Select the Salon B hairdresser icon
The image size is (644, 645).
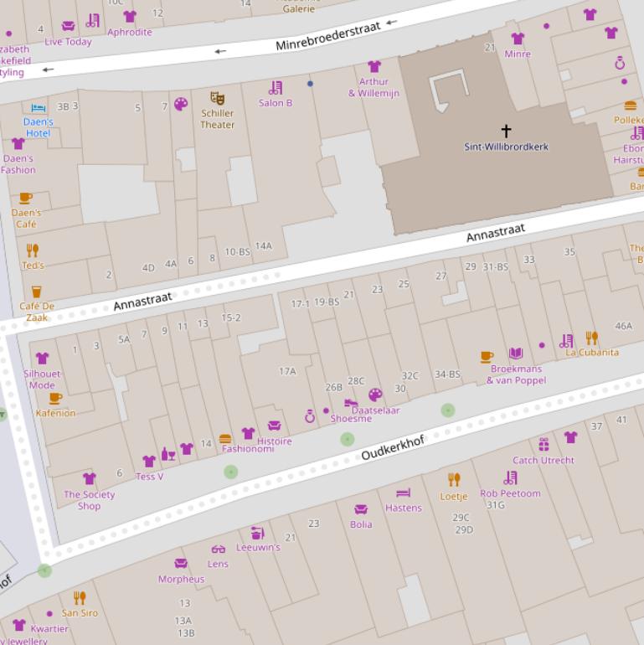(276, 88)
